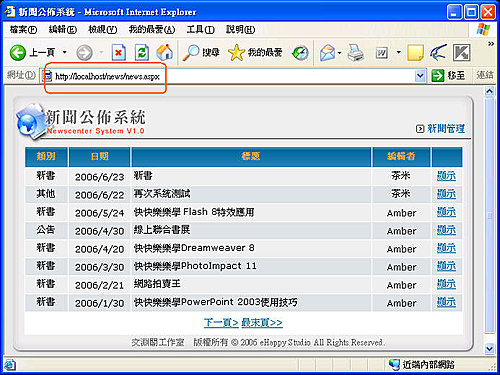Click the gray K arrow toolbar icon
The height and width of the screenshot is (375, 500).
coord(462,52)
